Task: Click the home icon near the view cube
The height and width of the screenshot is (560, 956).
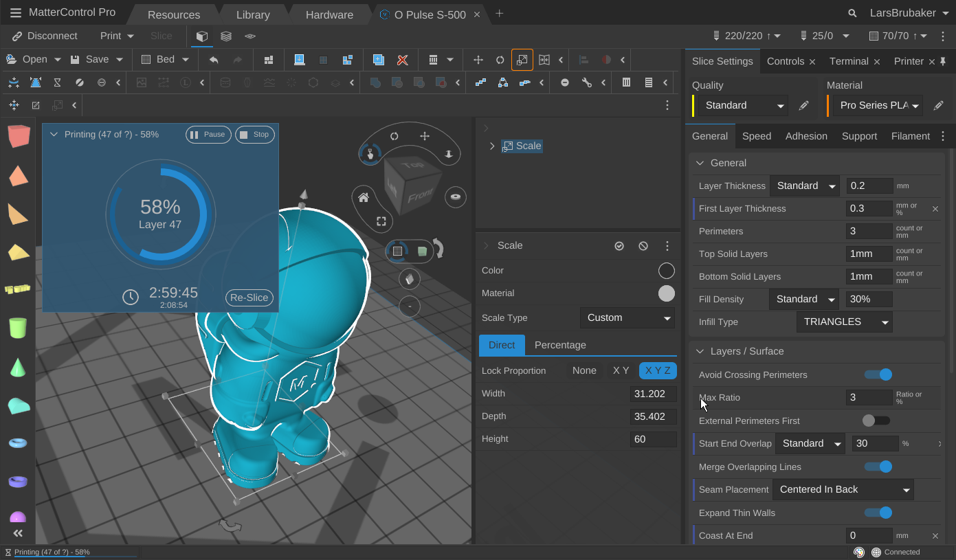Action: (363, 197)
